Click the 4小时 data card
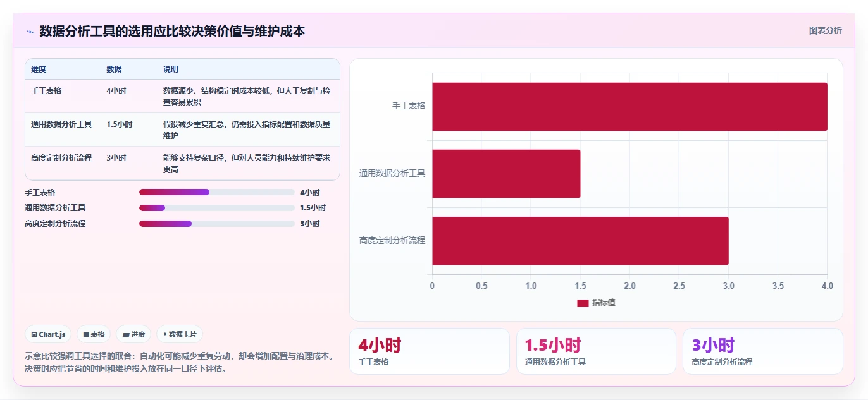 430,351
